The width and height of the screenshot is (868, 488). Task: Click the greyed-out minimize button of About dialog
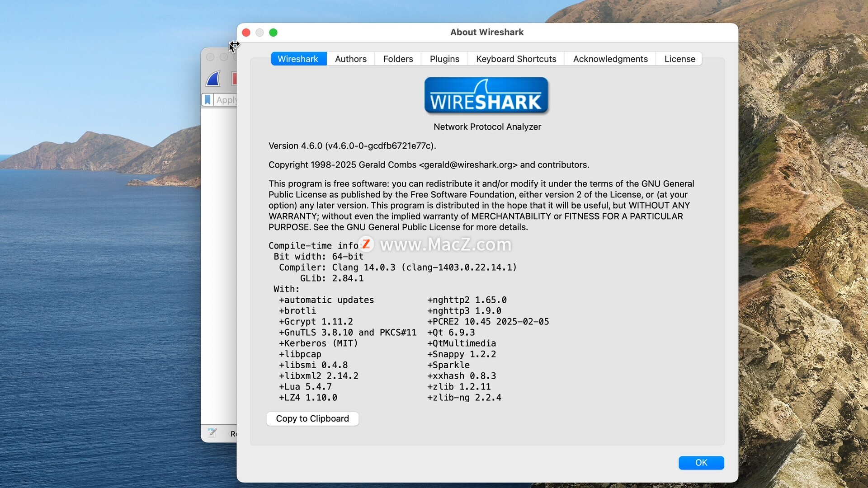(x=259, y=33)
